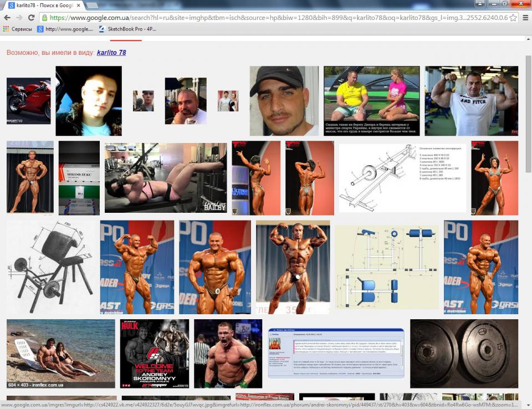
Task: Open the beach photo from ironflex.com.ua
Action: [x=60, y=353]
